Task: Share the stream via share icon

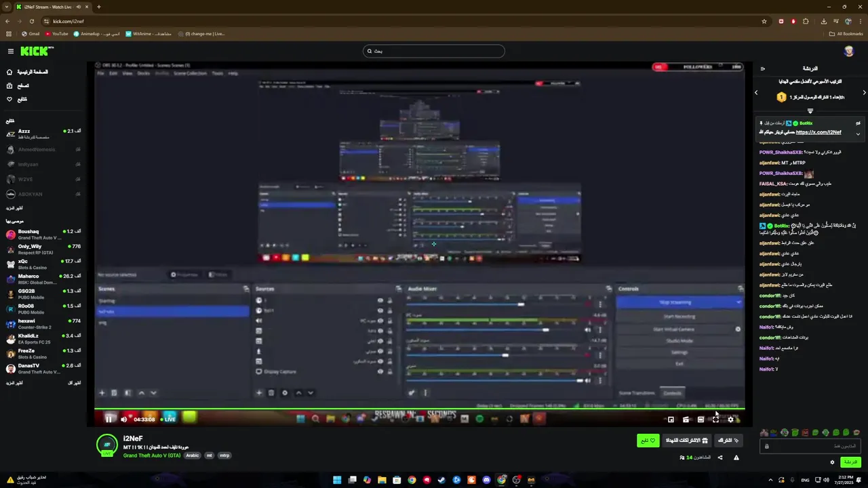Action: [720, 457]
